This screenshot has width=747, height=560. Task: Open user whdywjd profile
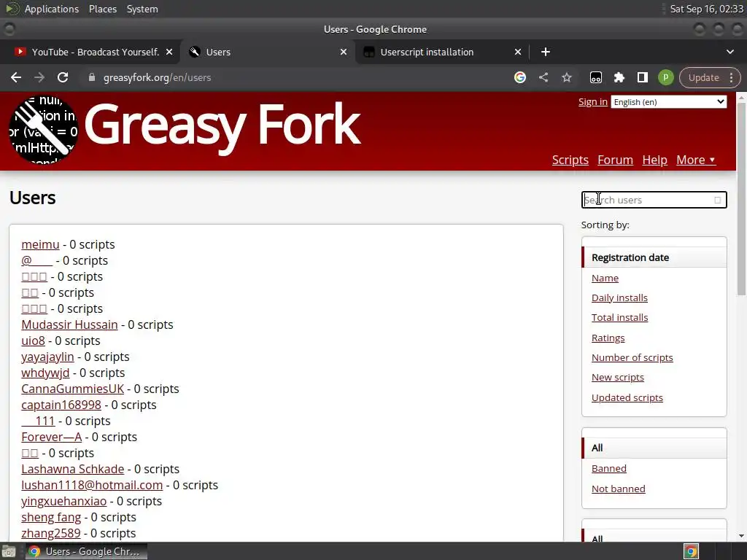point(45,373)
